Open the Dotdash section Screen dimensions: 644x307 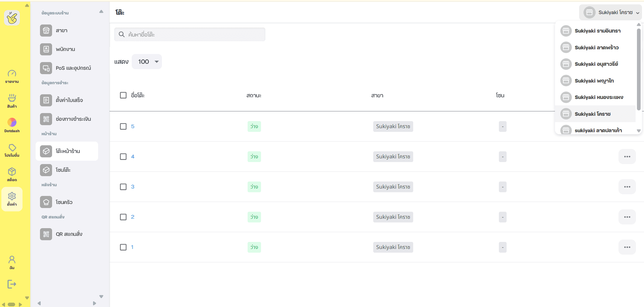[x=12, y=125]
